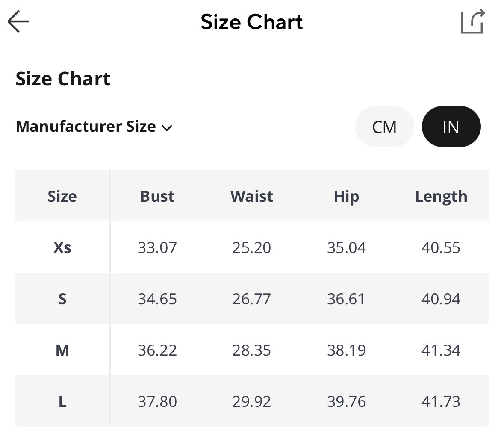Screen dimensions: 504x430
Task: Click the S hip value 36.61
Action: pyautogui.click(x=346, y=299)
